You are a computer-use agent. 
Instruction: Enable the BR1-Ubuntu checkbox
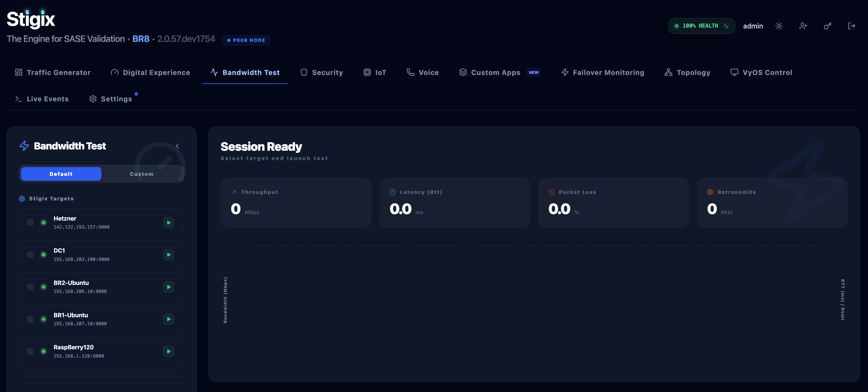point(30,319)
